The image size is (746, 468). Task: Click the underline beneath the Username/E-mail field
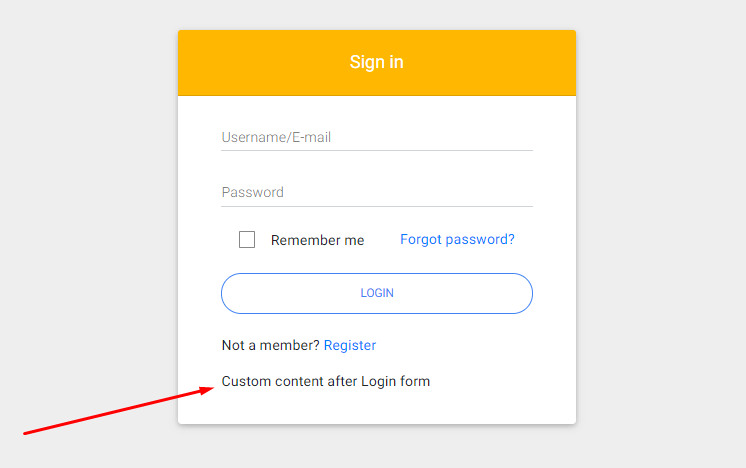[x=376, y=150]
